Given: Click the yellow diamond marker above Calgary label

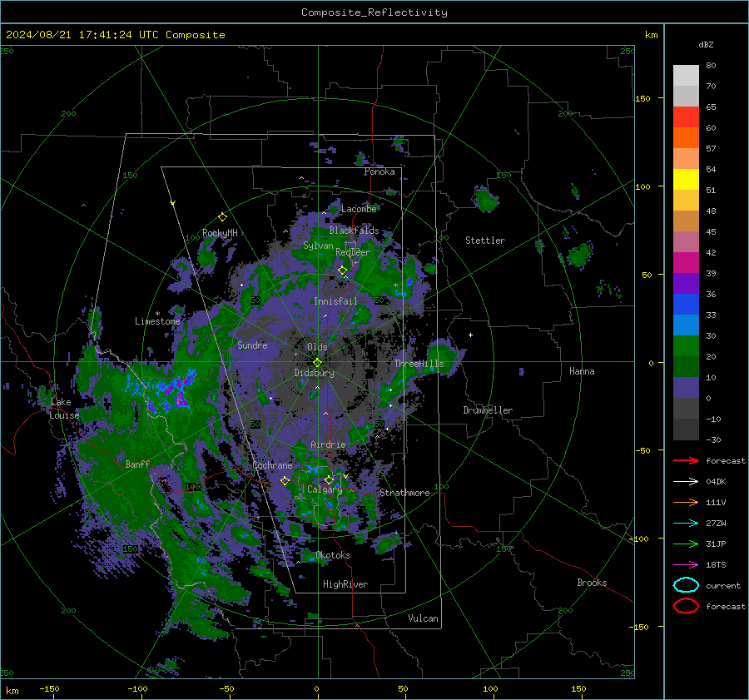Looking at the screenshot, I should tap(329, 479).
